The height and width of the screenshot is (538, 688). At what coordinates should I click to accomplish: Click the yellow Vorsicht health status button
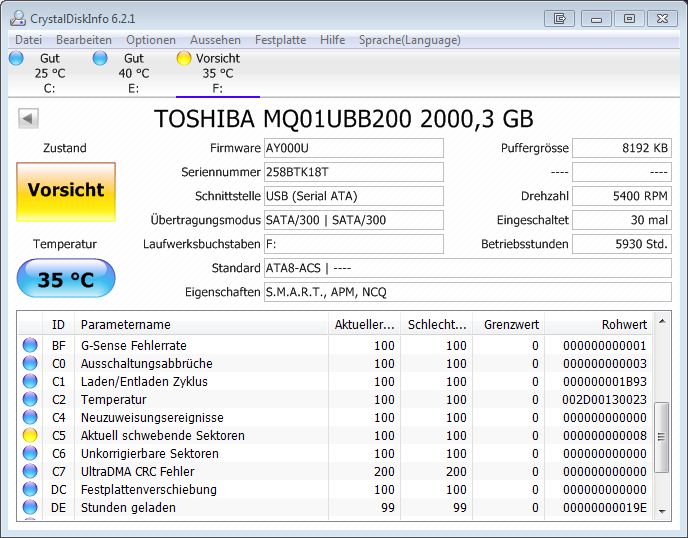tap(66, 192)
